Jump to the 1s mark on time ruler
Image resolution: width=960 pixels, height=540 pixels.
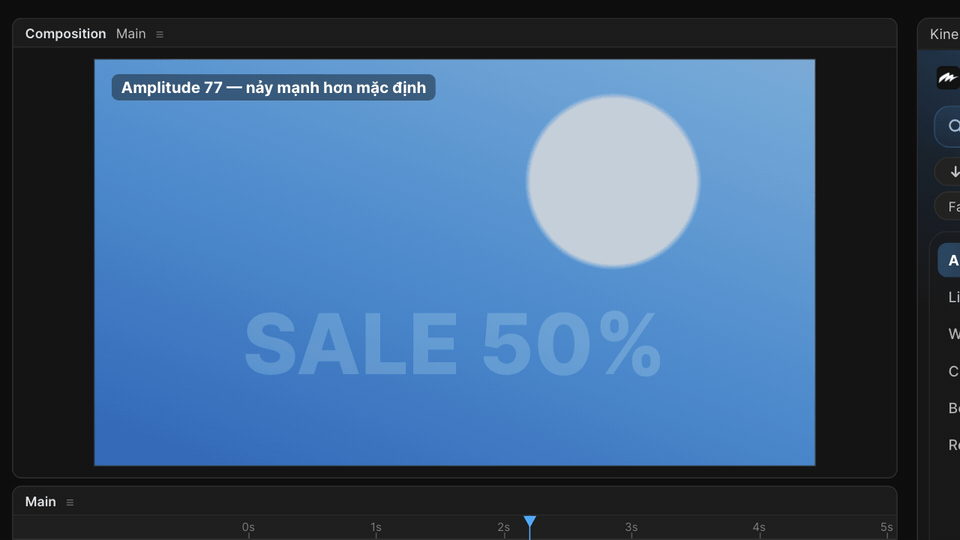[x=376, y=527]
